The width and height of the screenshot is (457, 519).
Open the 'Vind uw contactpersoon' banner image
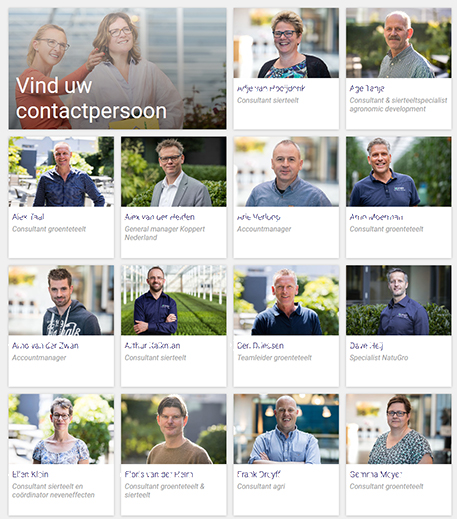click(117, 69)
